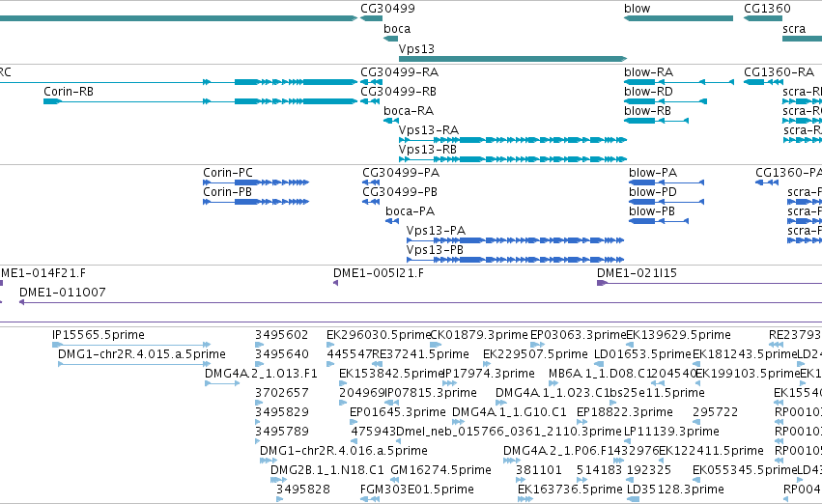Select the 3495789 feature
822x504 pixels.
pos(257,441)
